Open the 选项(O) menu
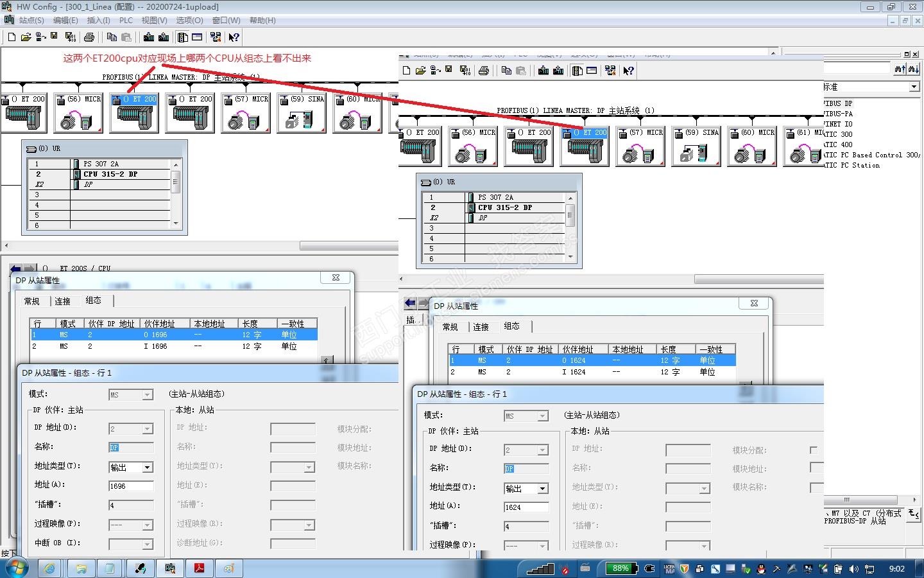The image size is (924, 578). pyautogui.click(x=189, y=21)
